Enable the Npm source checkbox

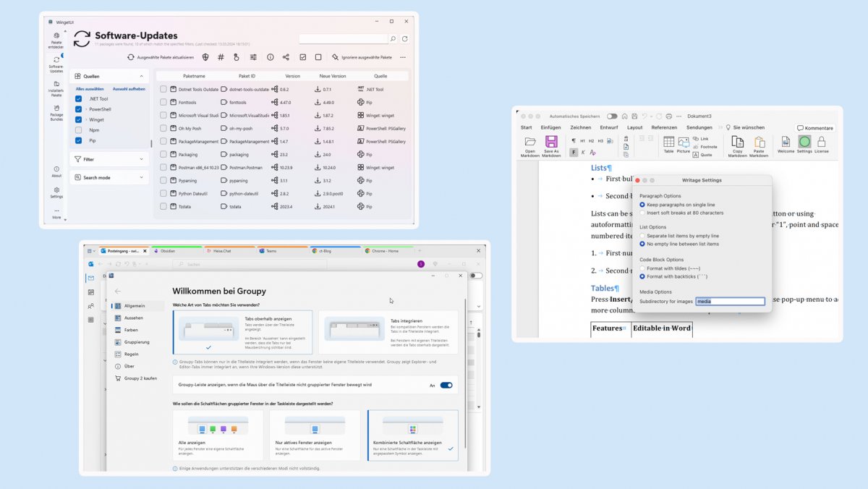[x=79, y=130]
